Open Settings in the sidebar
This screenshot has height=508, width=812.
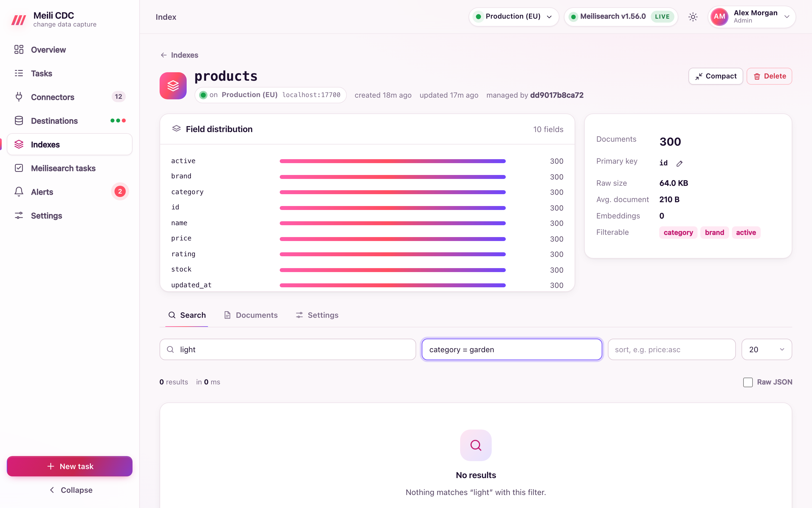[x=69, y=215]
